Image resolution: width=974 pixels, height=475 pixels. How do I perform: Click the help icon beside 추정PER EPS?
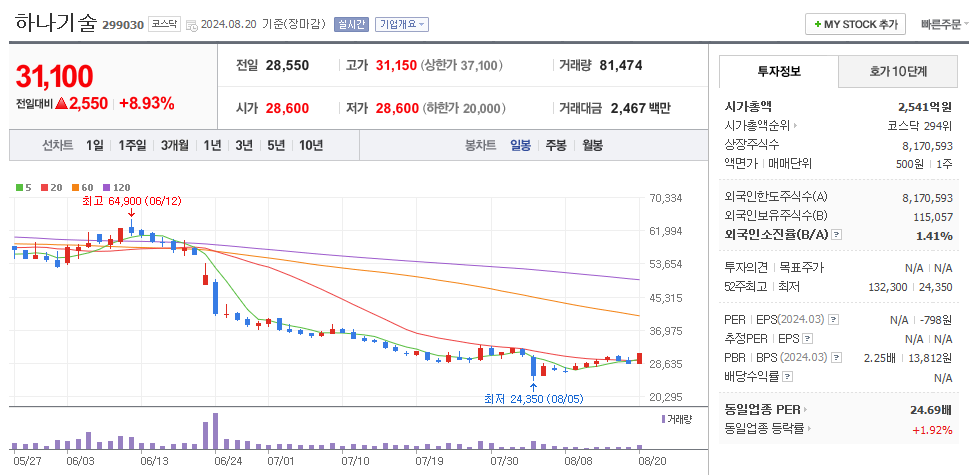coord(807,339)
